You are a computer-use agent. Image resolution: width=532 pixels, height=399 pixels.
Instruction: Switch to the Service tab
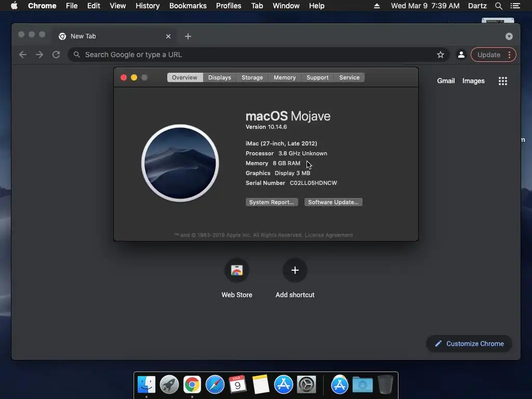pos(349,77)
